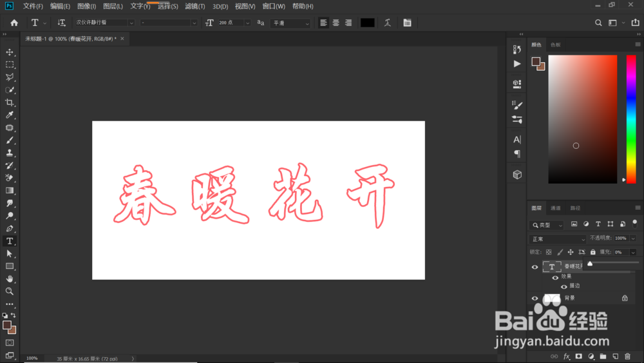Image resolution: width=644 pixels, height=363 pixels.
Task: Select the Hand tool
Action: click(10, 279)
